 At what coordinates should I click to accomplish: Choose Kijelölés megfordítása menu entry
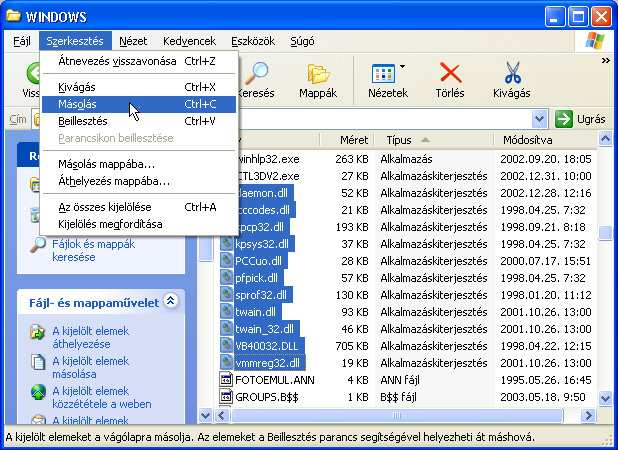click(x=139, y=224)
